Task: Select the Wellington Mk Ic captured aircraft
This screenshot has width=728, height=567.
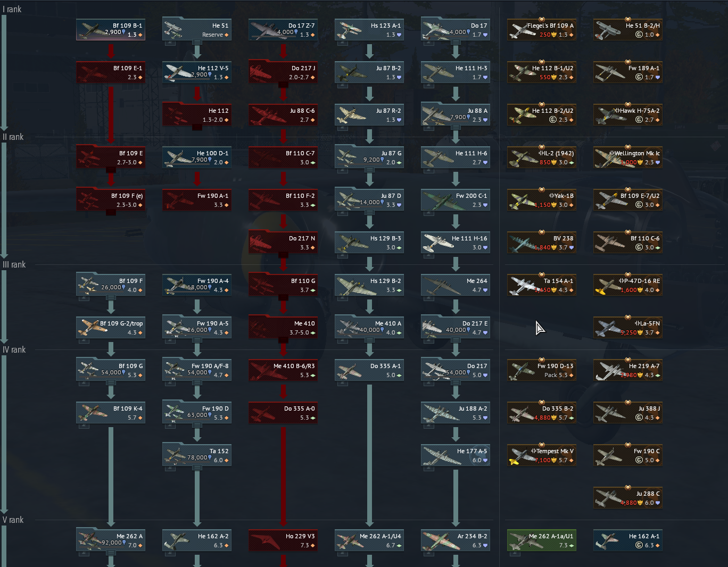Action: point(628,157)
